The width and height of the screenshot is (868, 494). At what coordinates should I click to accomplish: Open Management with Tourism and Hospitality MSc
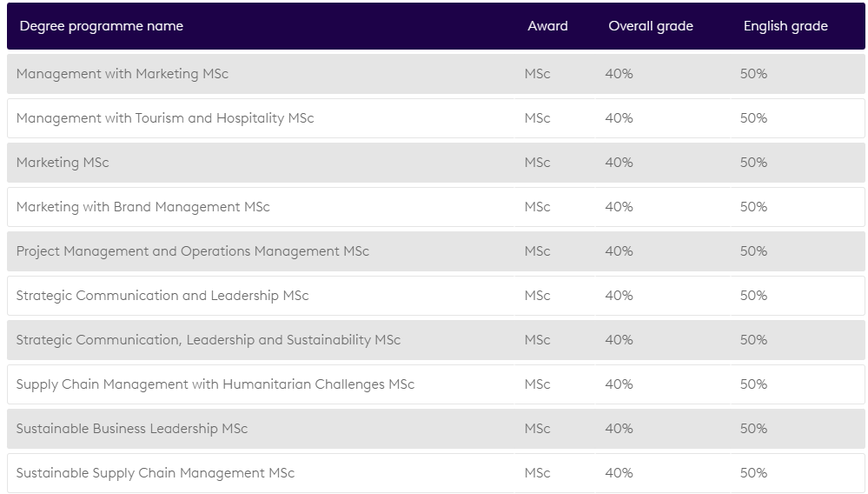164,118
